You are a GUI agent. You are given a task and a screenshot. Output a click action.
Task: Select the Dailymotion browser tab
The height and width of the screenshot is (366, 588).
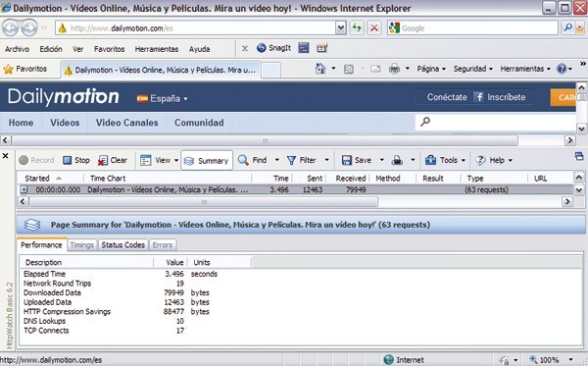point(160,70)
